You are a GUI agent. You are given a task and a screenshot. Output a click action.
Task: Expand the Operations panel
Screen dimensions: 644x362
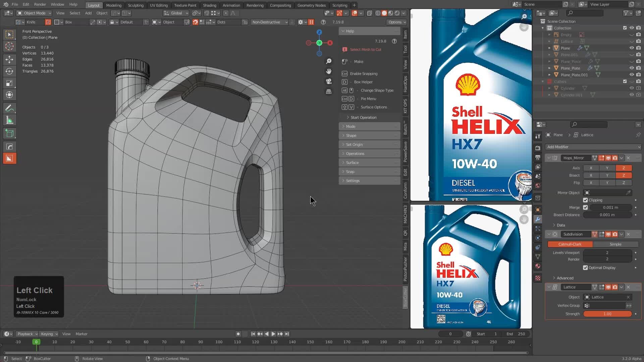coord(355,154)
